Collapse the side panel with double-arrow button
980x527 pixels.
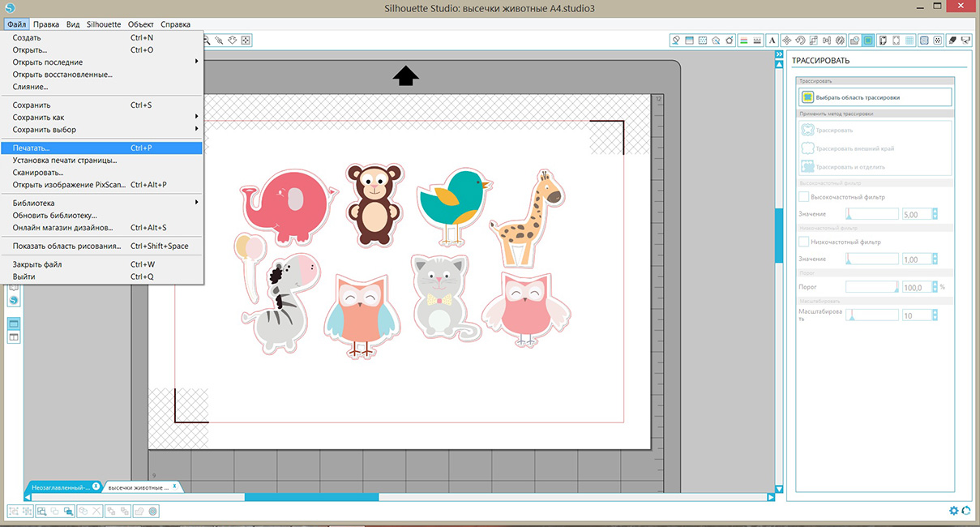coord(779,54)
